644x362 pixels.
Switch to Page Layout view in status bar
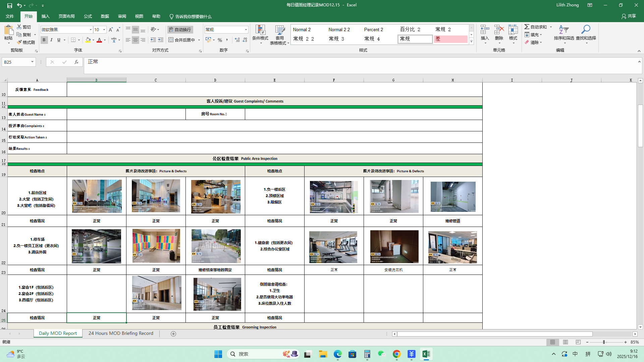click(x=566, y=342)
